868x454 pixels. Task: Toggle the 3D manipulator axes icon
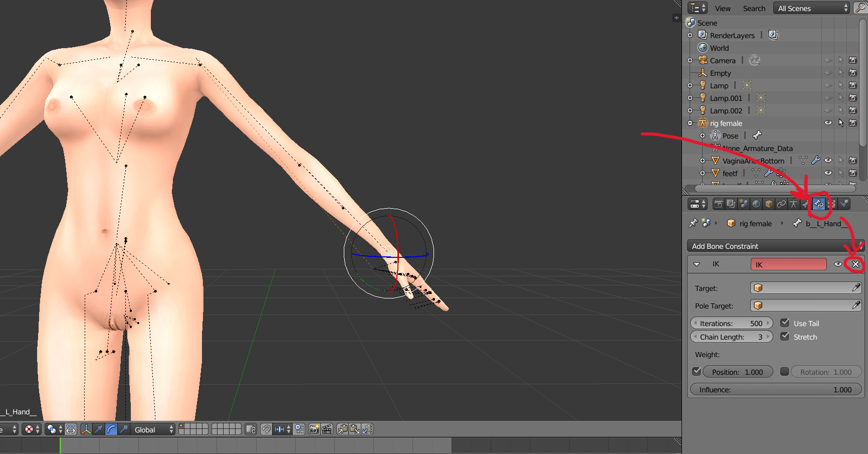(x=86, y=429)
